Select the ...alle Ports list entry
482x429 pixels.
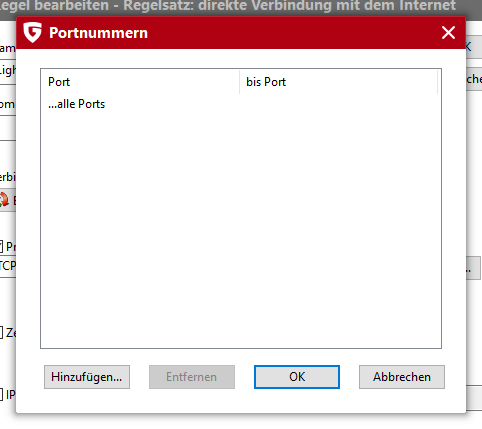coord(77,104)
